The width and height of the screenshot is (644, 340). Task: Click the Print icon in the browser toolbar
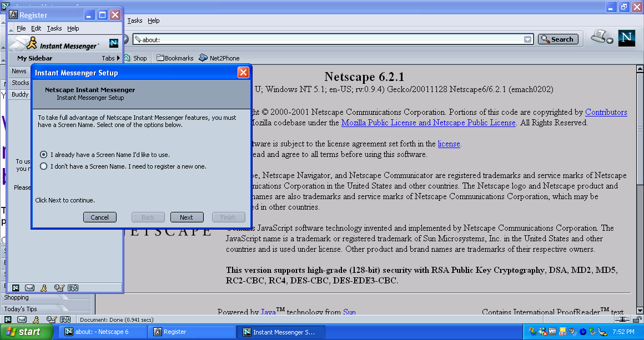598,37
